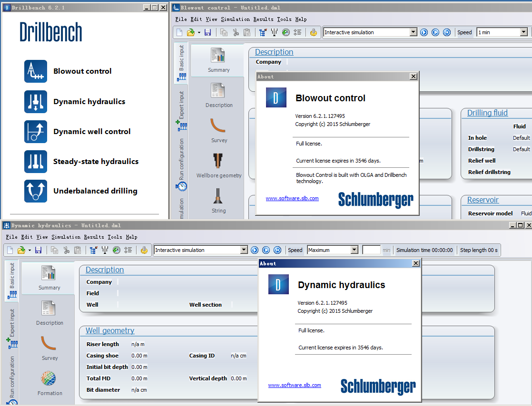Click Step length 00 s status text
This screenshot has width=532, height=406.
[479, 250]
